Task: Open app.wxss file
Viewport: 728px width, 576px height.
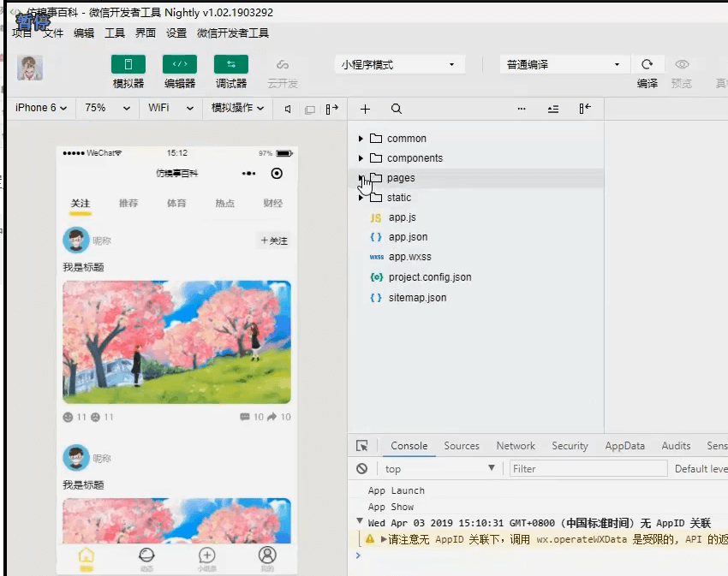Action: pos(409,257)
